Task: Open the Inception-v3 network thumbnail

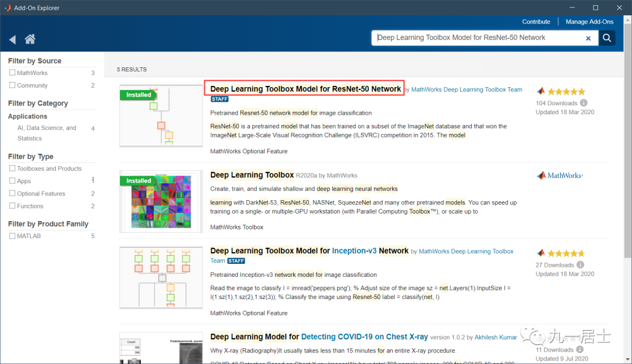Action: click(162, 278)
